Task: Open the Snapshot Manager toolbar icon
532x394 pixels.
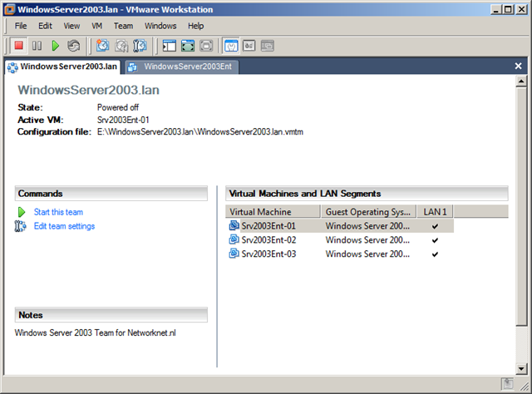Action: [x=140, y=46]
